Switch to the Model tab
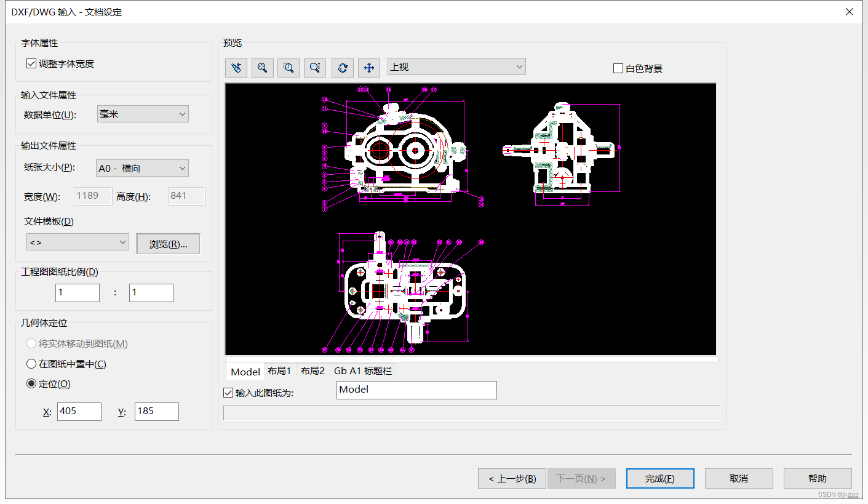Image resolution: width=868 pixels, height=504 pixels. coord(245,371)
